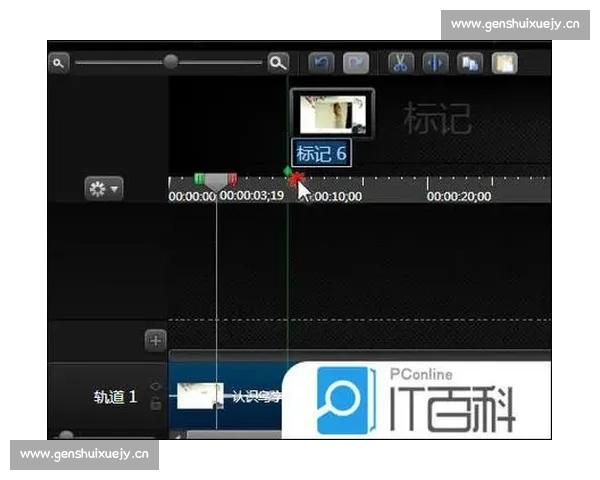The width and height of the screenshot is (600, 480).
Task: Click the 00:00:03;19 playhead timecode
Action: pos(252,196)
